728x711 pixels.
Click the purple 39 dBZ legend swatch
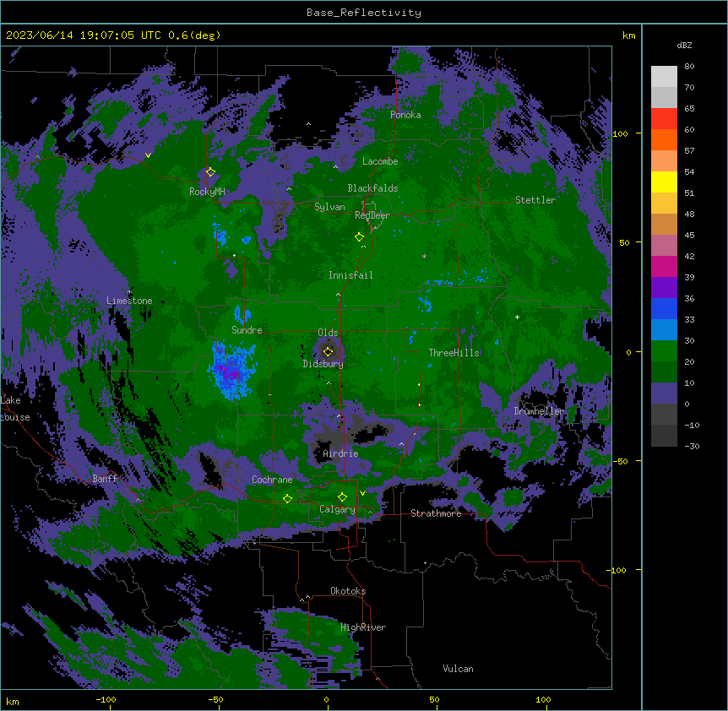point(664,288)
